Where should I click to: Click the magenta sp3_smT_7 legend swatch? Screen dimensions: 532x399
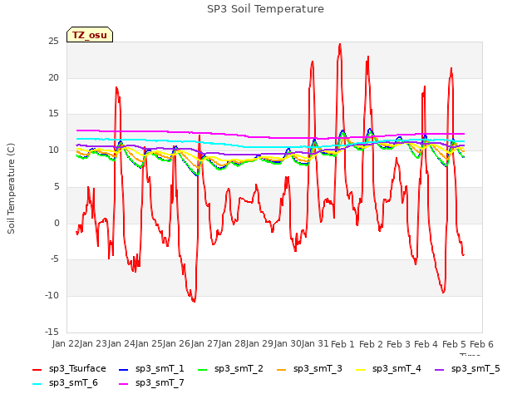pos(124,384)
